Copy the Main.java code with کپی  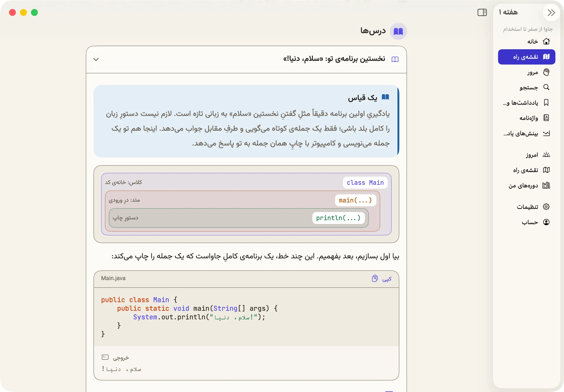pyautogui.click(x=382, y=279)
